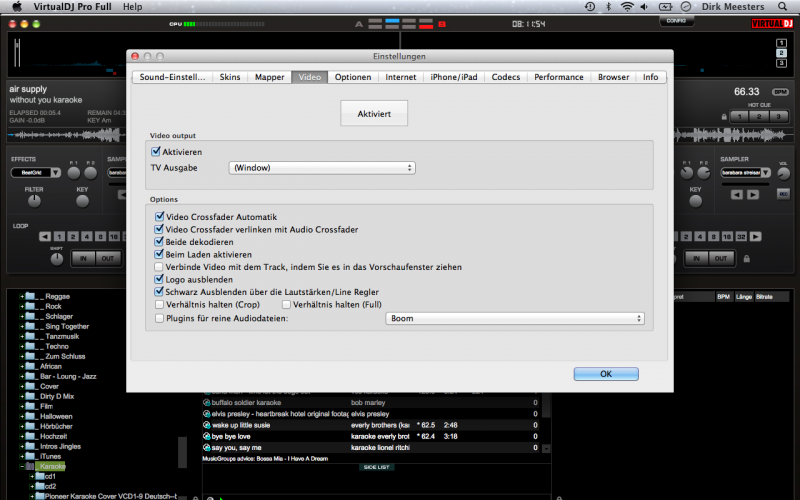The width and height of the screenshot is (800, 500).
Task: Switch to the Codecs tab
Action: click(506, 77)
